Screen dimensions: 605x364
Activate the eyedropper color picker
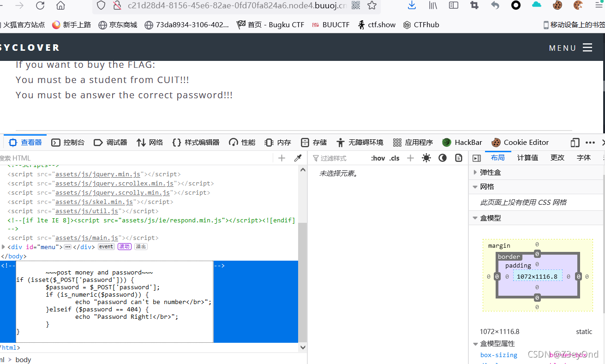[x=298, y=158]
